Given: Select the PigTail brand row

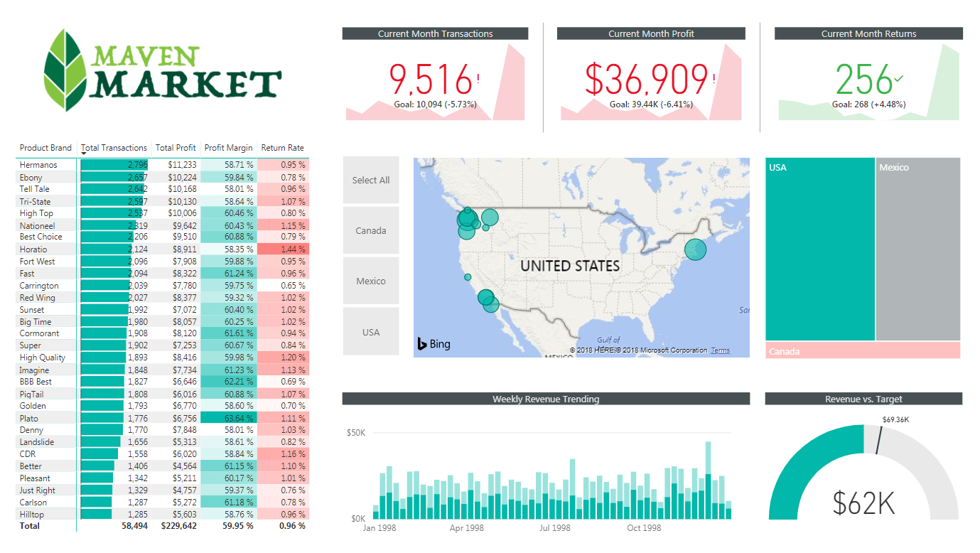Looking at the screenshot, I should click(x=162, y=394).
